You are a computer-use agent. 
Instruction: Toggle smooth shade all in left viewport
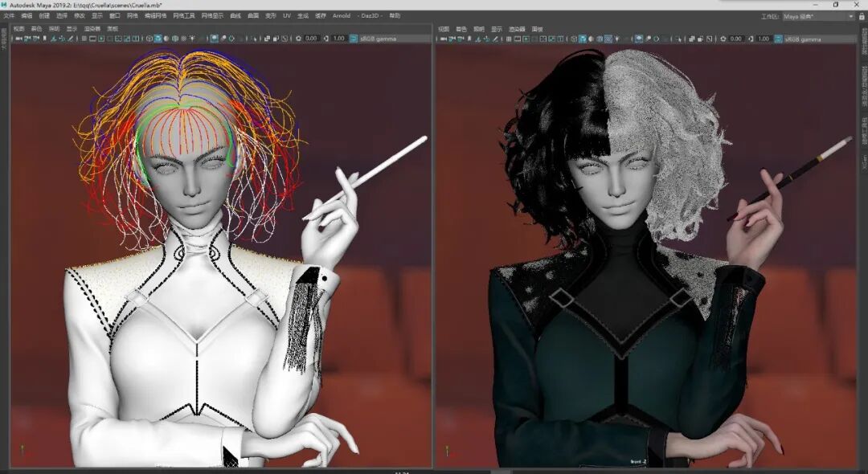[158, 39]
